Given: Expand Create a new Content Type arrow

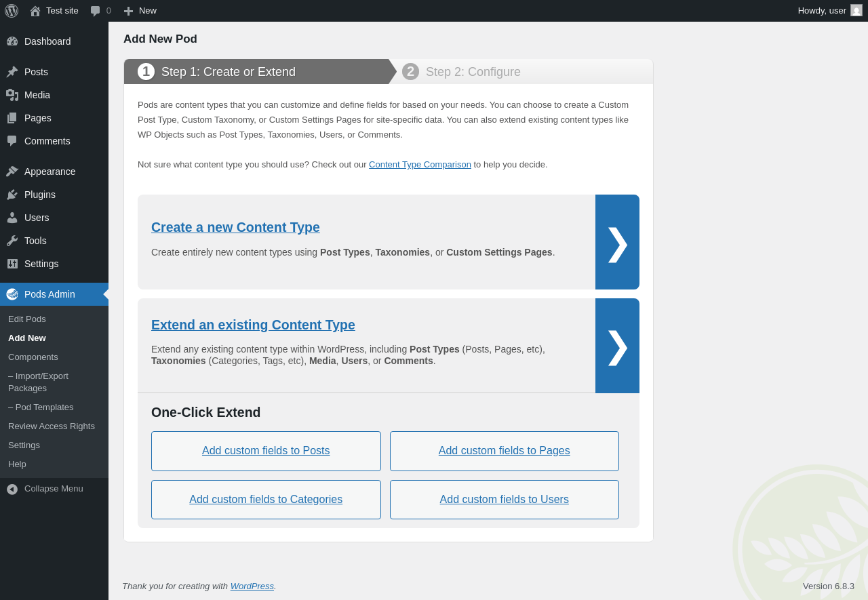Looking at the screenshot, I should [x=617, y=242].
